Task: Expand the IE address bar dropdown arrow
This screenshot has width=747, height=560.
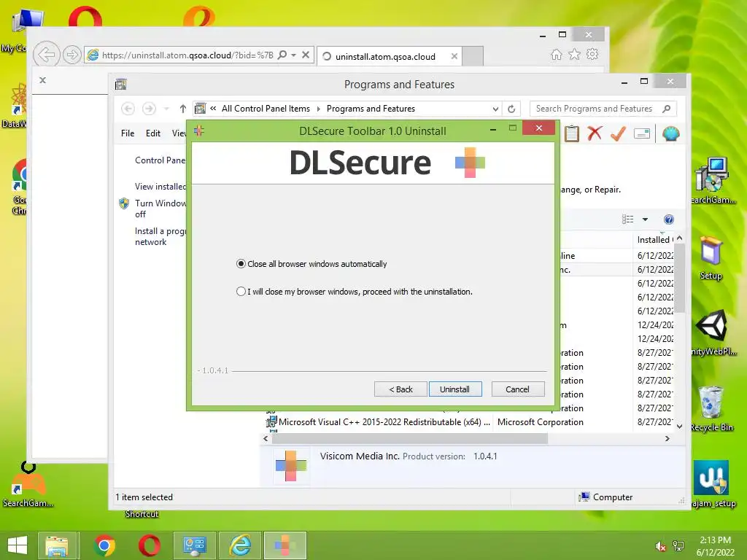Action: click(293, 55)
